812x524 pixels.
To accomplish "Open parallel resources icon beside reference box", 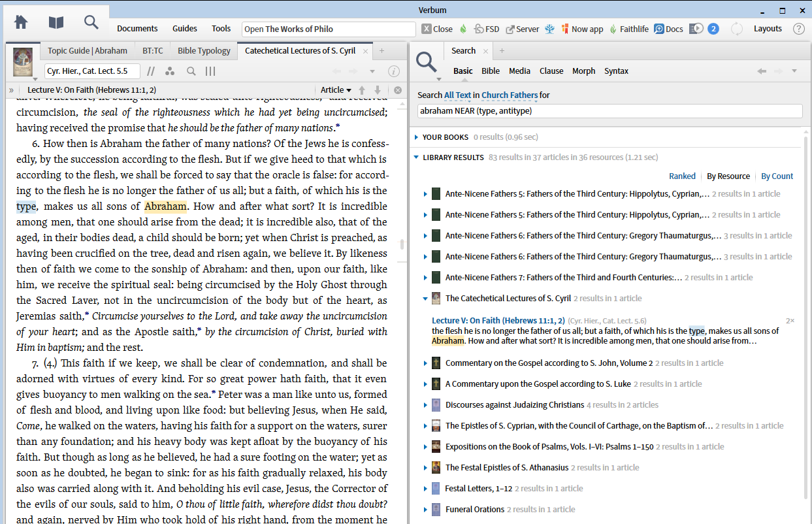I will point(151,71).
